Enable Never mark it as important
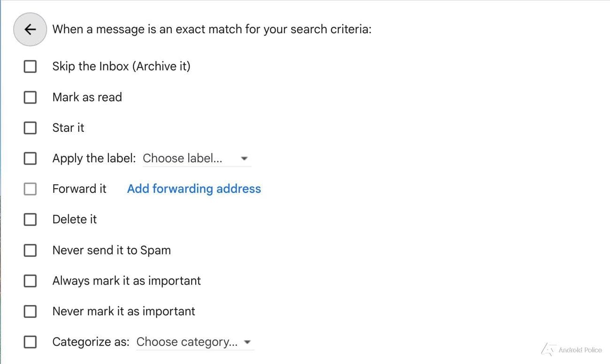 coord(30,311)
